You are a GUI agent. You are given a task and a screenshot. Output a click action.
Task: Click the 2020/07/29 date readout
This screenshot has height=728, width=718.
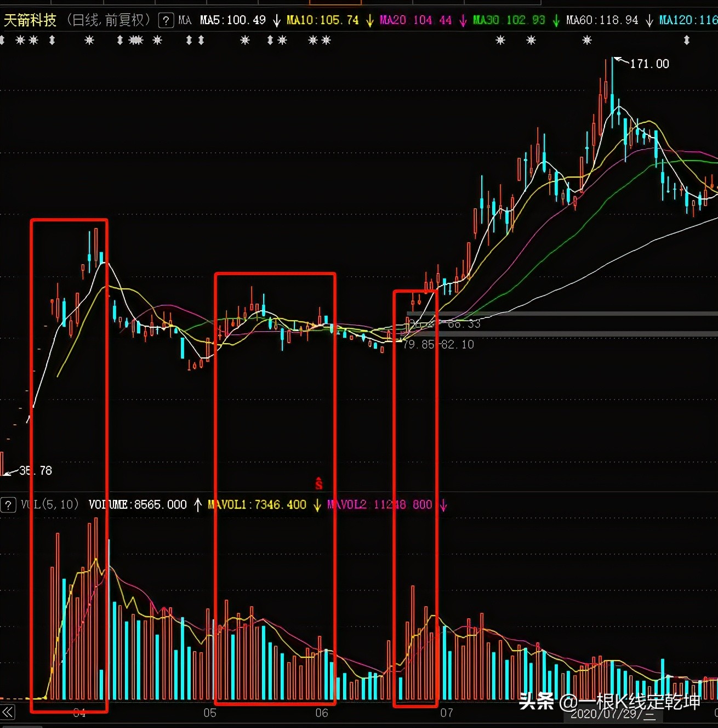[613, 714]
